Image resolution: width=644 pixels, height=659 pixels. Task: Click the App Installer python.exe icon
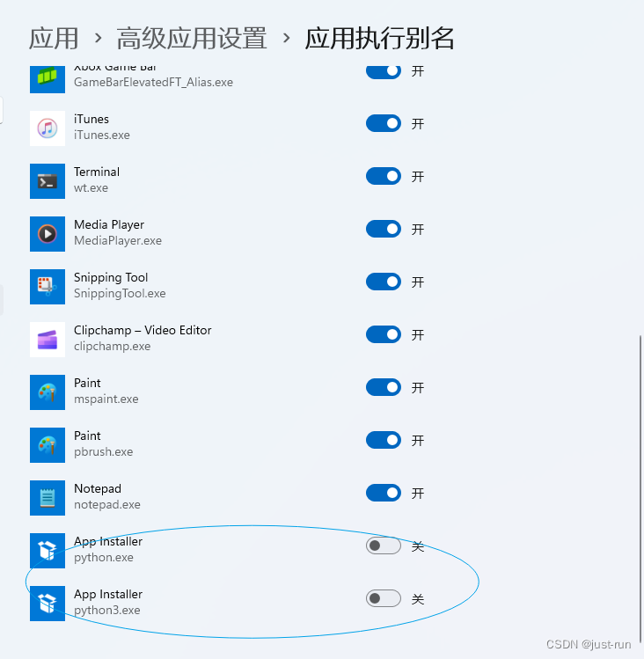coord(48,551)
